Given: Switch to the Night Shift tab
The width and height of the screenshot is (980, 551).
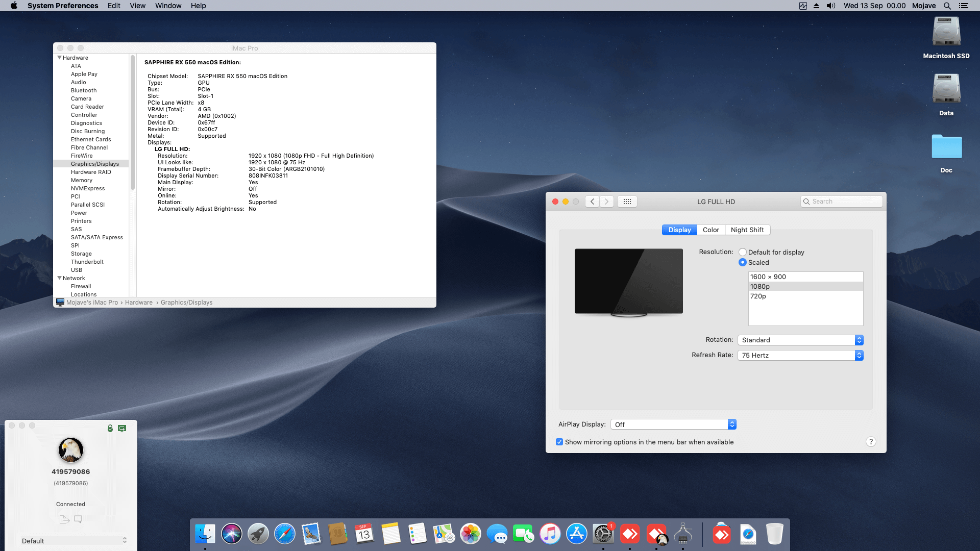Looking at the screenshot, I should pos(747,230).
